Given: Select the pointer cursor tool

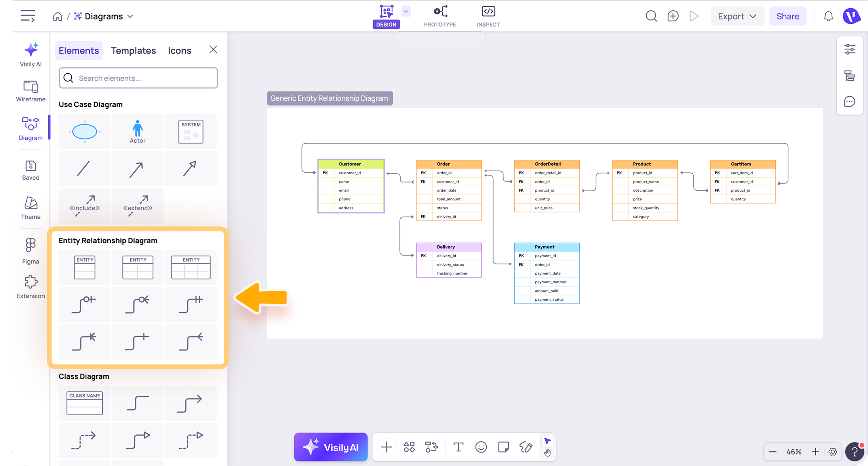Looking at the screenshot, I should [547, 441].
